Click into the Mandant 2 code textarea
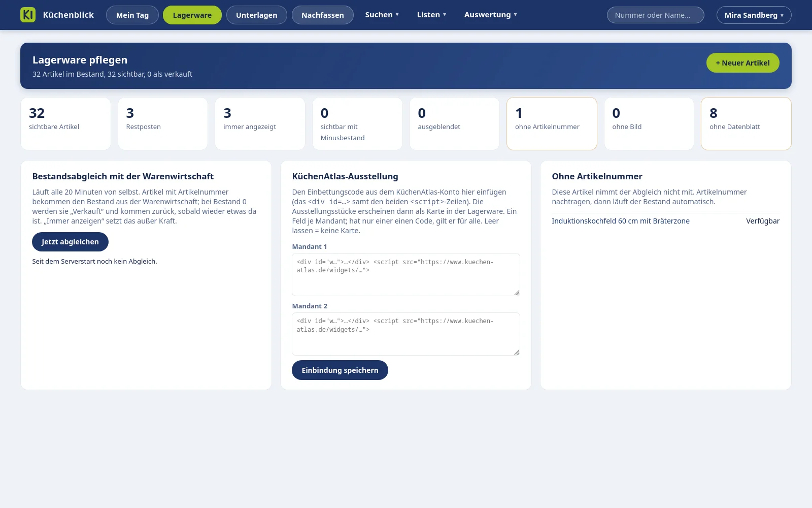The image size is (812, 508). [x=406, y=334]
